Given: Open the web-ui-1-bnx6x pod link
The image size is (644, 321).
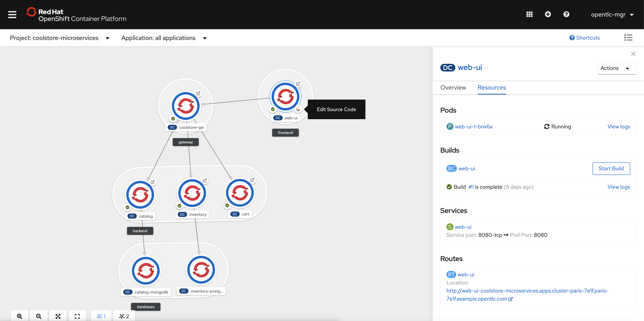Looking at the screenshot, I should 474,127.
